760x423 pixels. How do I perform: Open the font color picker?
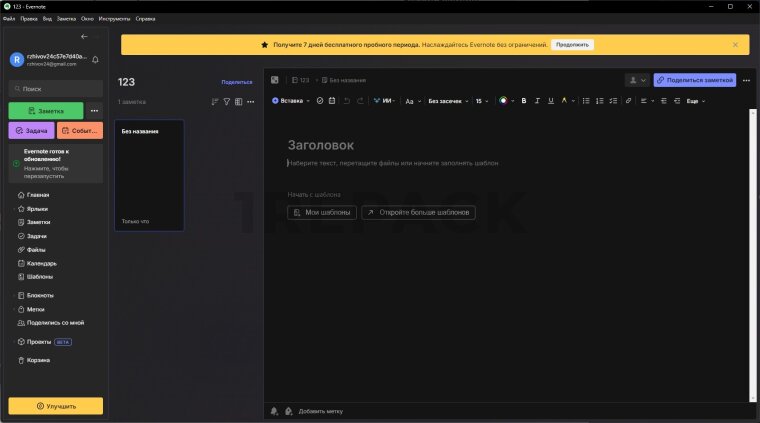[504, 101]
